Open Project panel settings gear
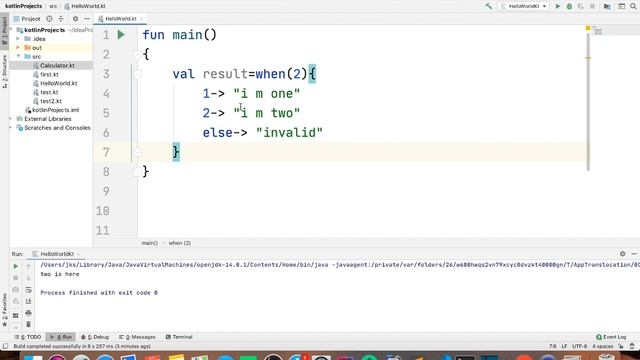The height and width of the screenshot is (360, 640). [75, 19]
